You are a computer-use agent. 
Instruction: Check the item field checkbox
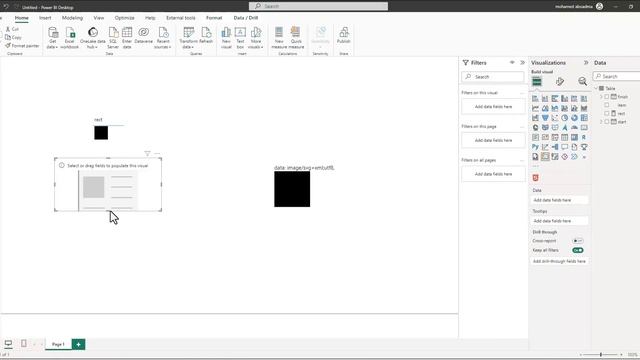(x=607, y=105)
